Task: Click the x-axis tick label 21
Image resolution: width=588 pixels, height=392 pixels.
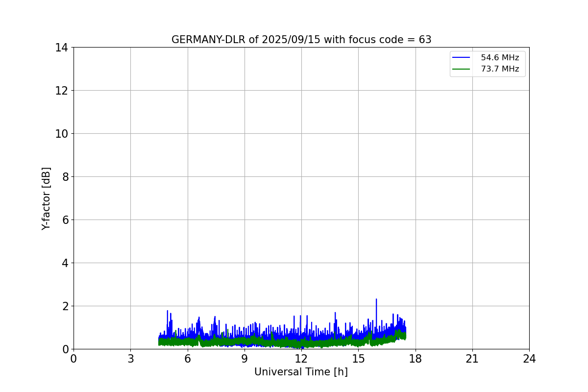Action: tap(472, 359)
